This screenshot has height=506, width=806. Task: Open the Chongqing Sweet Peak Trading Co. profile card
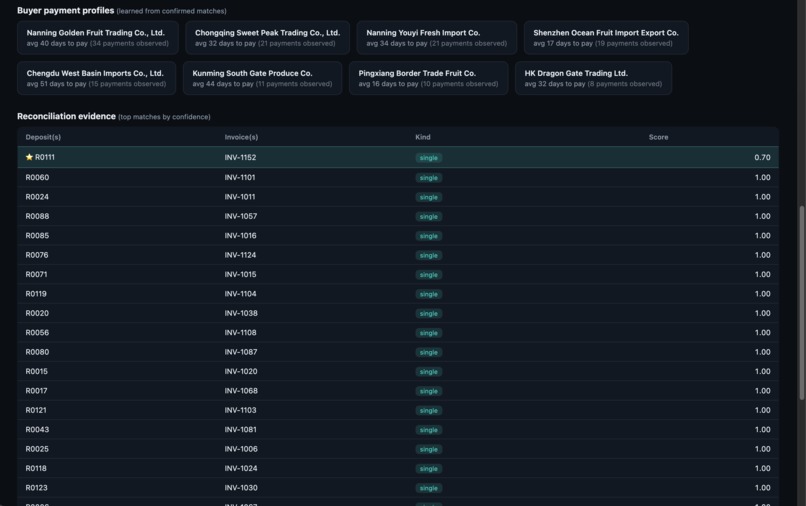click(x=267, y=38)
